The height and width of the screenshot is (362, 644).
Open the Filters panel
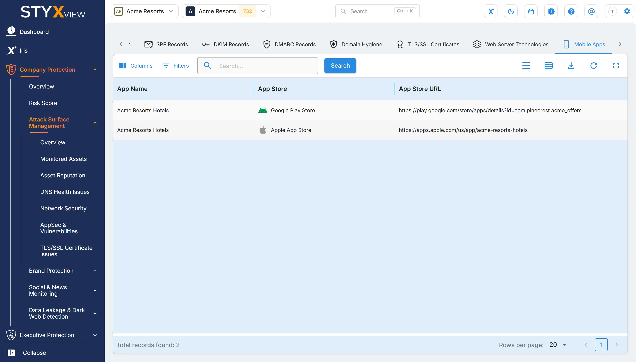click(176, 65)
